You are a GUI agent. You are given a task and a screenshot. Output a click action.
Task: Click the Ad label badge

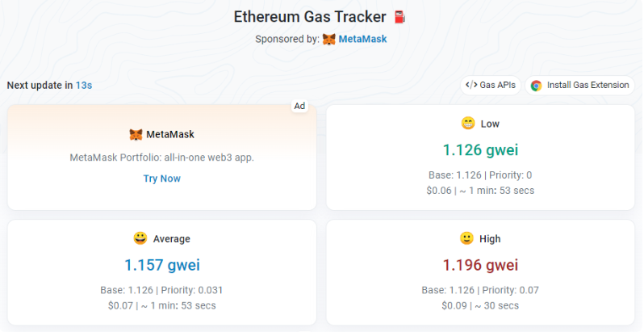[299, 106]
